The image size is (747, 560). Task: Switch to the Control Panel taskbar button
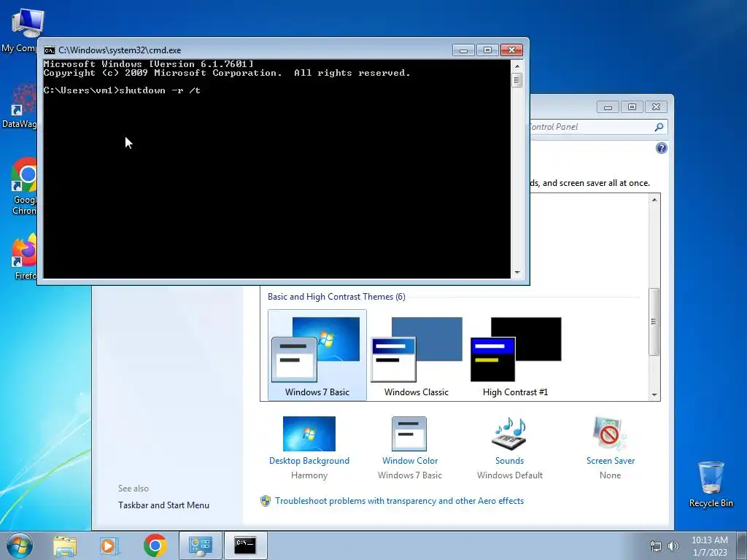pyautogui.click(x=200, y=545)
